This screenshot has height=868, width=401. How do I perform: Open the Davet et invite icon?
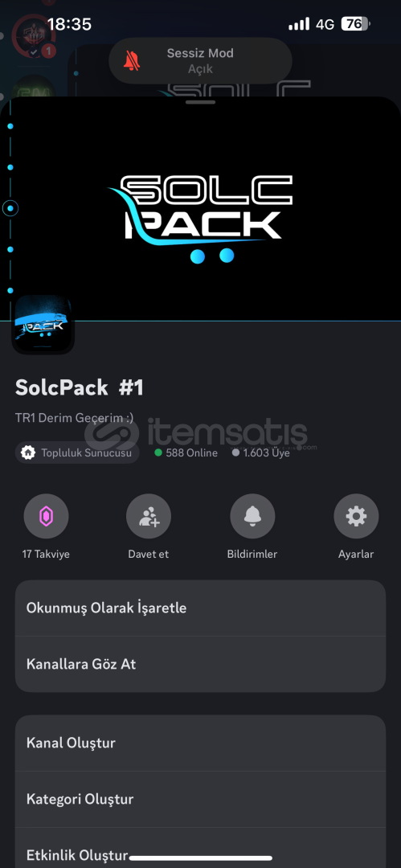tap(149, 517)
